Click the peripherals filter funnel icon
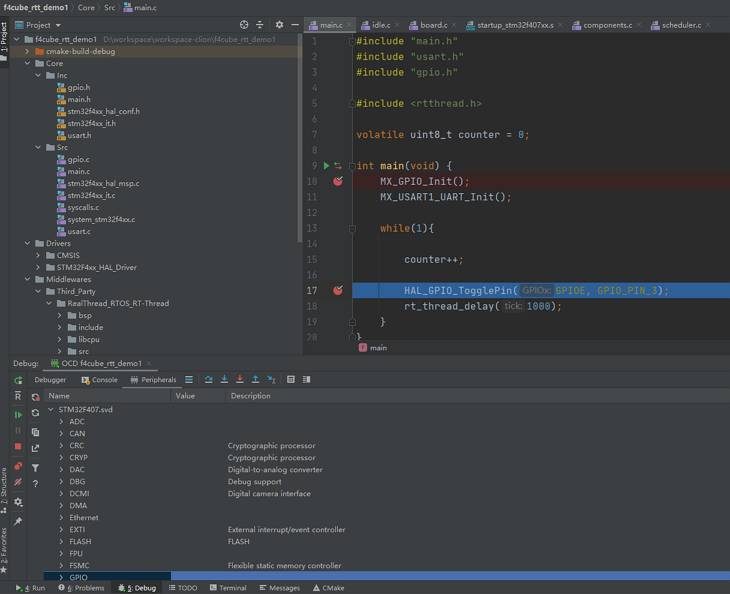The height and width of the screenshot is (594, 730). [x=35, y=468]
